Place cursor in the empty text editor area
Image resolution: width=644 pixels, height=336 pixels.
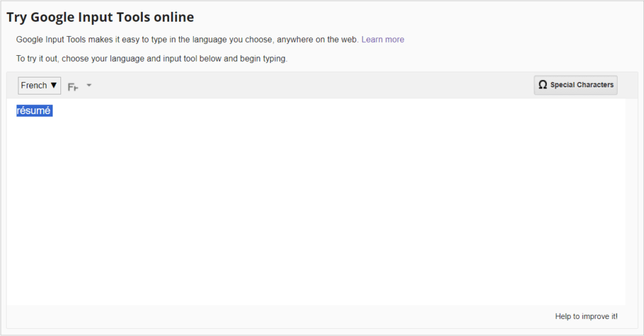(x=315, y=210)
